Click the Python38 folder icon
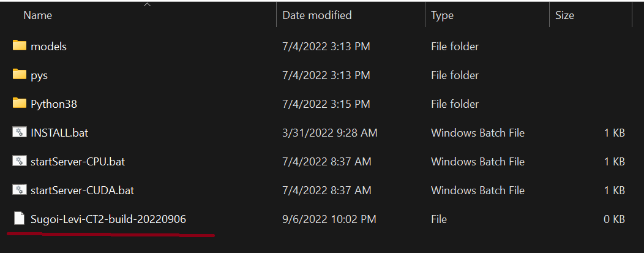Image resolution: width=644 pixels, height=253 pixels. pyautogui.click(x=20, y=103)
